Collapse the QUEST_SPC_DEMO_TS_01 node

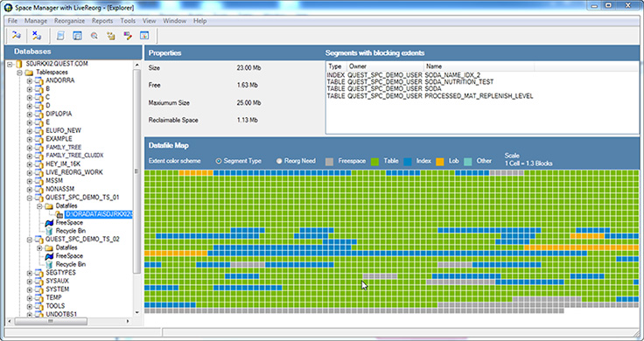point(30,198)
